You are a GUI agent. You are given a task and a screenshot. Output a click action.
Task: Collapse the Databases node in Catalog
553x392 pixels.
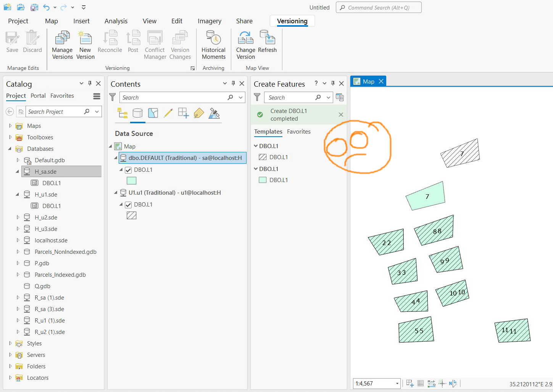click(10, 148)
